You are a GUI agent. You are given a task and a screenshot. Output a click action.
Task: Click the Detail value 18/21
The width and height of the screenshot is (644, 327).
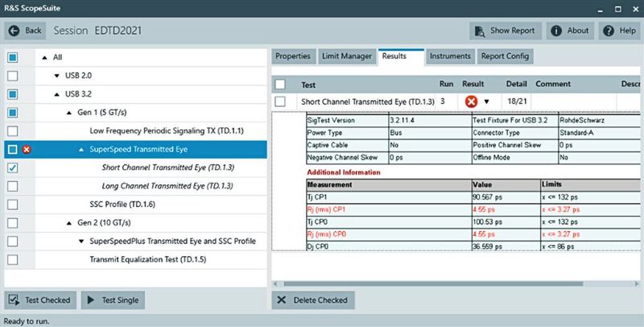pyautogui.click(x=517, y=101)
